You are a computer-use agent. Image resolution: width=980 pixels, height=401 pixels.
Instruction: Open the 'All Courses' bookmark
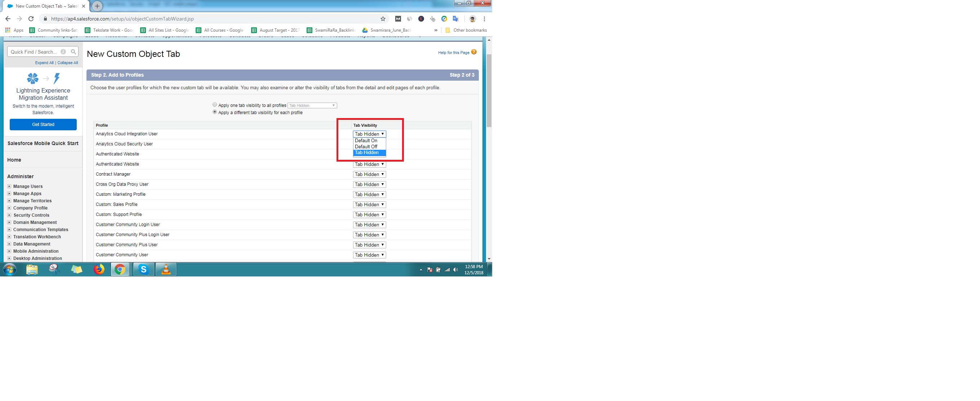(x=220, y=30)
